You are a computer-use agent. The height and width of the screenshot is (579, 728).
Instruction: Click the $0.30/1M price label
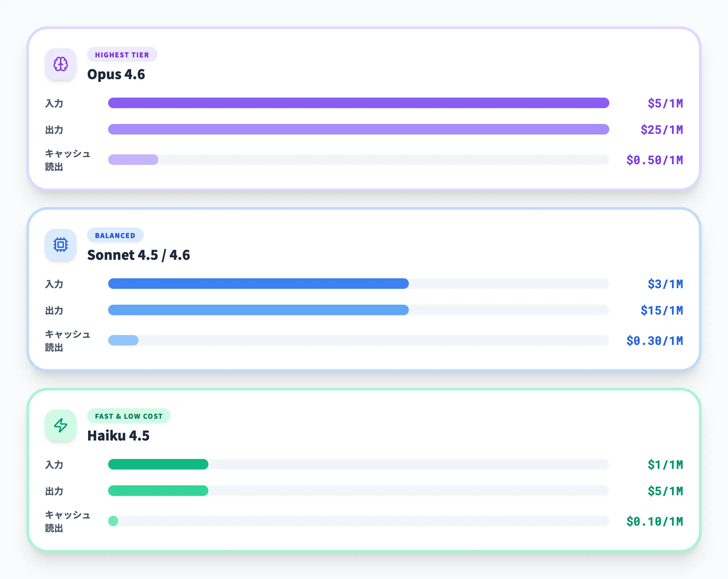point(654,341)
